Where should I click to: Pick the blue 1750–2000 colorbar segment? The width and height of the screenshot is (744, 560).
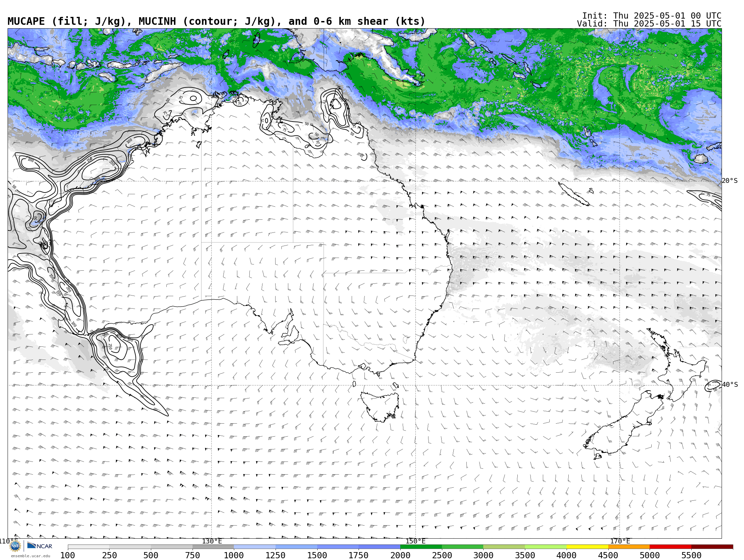coord(379,547)
